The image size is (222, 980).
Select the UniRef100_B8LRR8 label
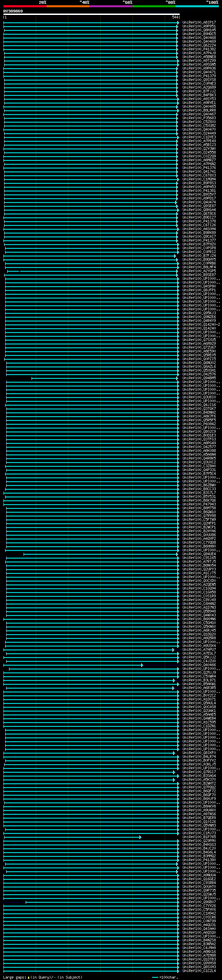(x=199, y=110)
